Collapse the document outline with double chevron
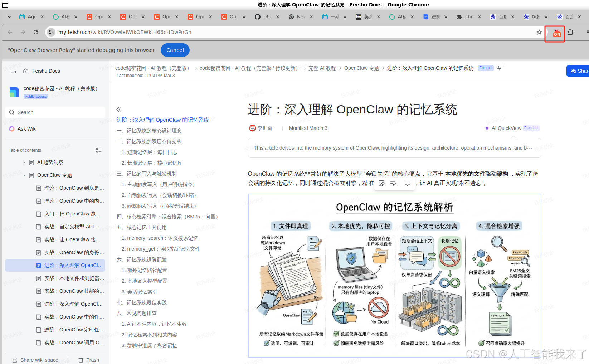The width and height of the screenshot is (589, 364). click(119, 110)
